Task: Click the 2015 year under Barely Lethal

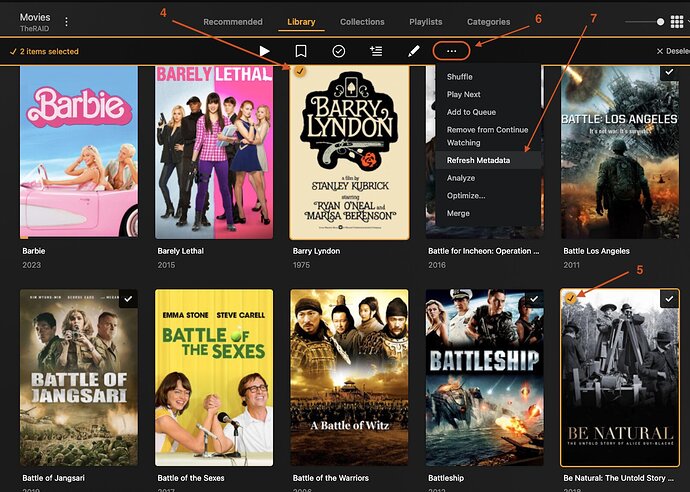Action: (x=166, y=265)
